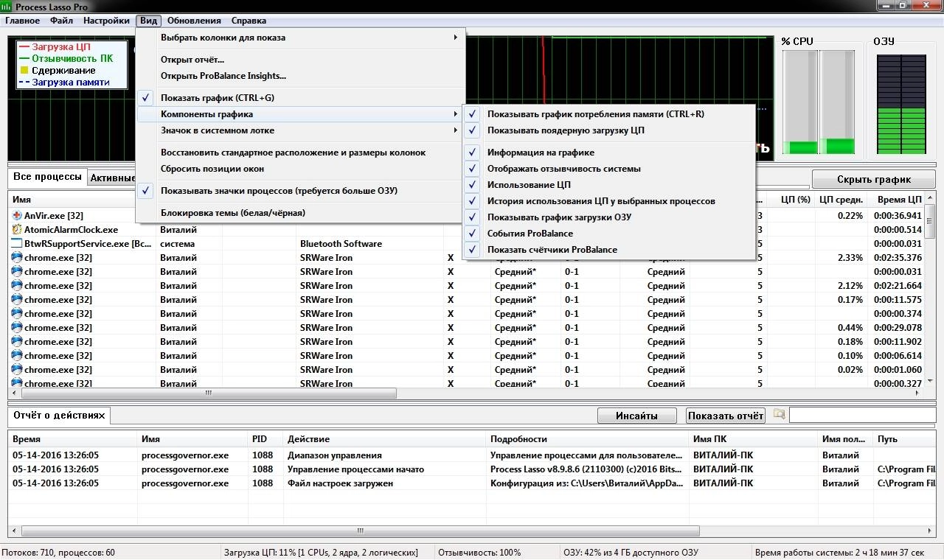This screenshot has height=560, width=944.
Task: Toggle События ProBalance
Action: [473, 234]
